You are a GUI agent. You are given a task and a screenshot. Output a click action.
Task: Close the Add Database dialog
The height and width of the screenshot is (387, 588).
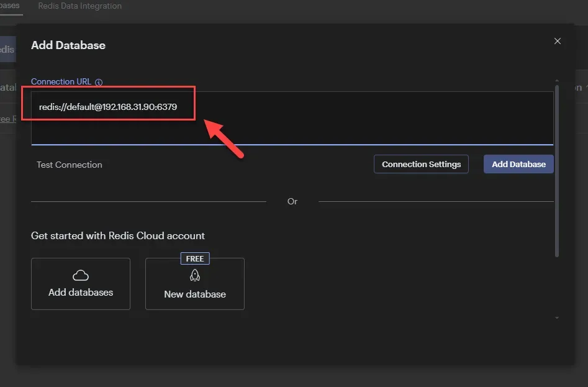[x=557, y=41]
